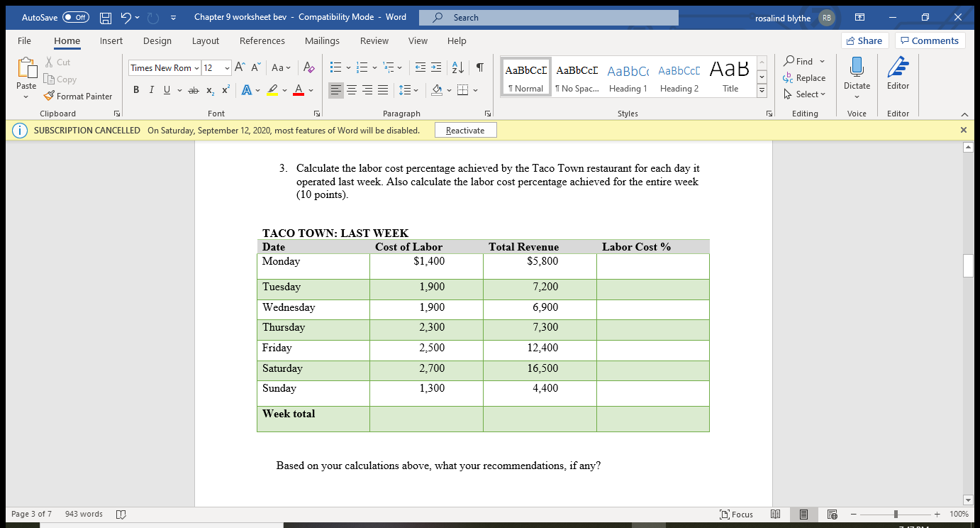Click the Reactivate subscription button
Screen dimensions: 980x528
(x=465, y=129)
